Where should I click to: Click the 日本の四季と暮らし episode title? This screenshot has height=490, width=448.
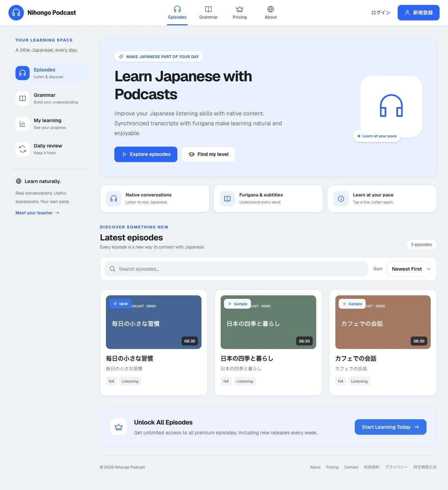[247, 358]
